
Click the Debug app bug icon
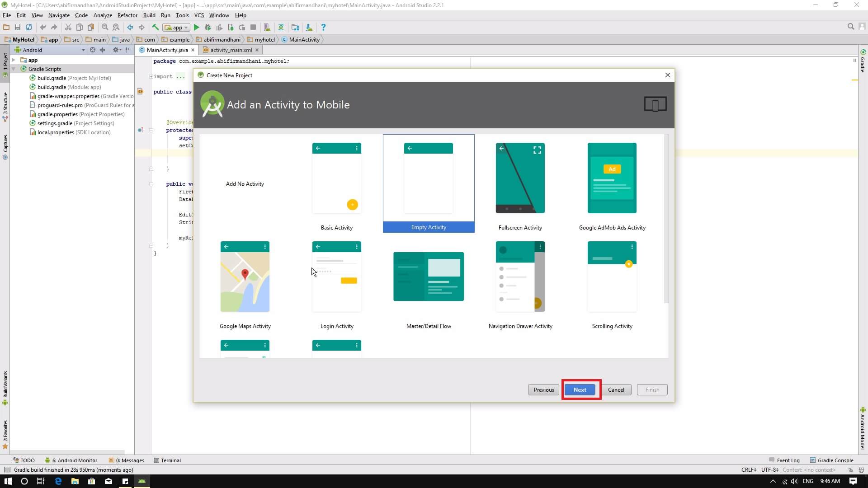point(208,27)
